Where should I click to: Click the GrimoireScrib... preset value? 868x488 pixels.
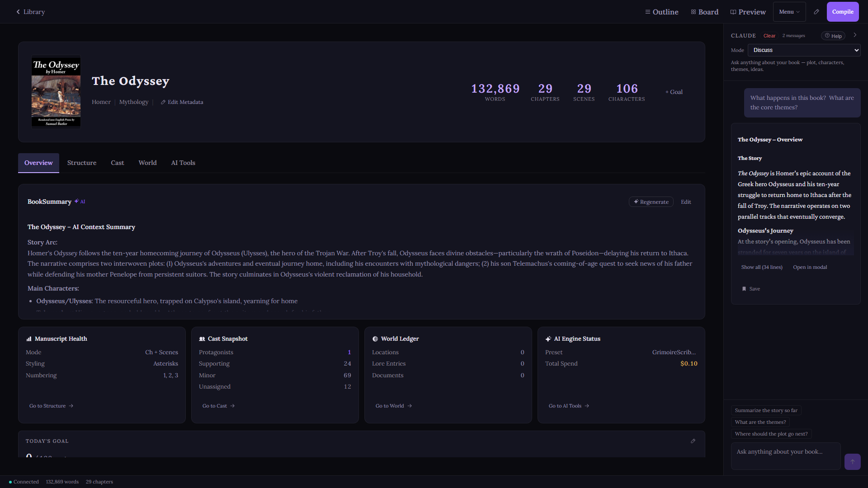[674, 352]
